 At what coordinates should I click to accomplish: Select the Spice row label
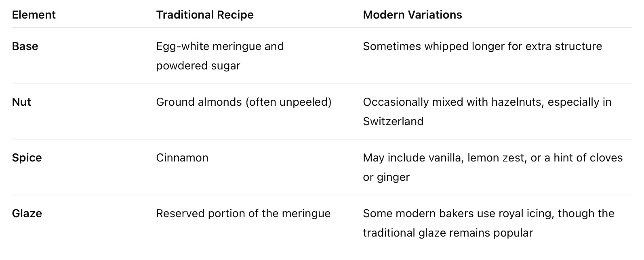click(27, 158)
